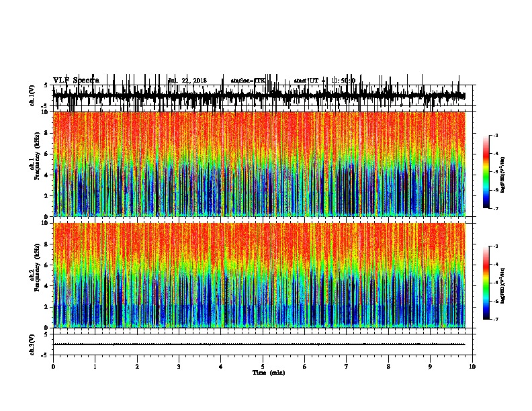Click the '5' tick of ch.1 voltage axis

[47, 85]
